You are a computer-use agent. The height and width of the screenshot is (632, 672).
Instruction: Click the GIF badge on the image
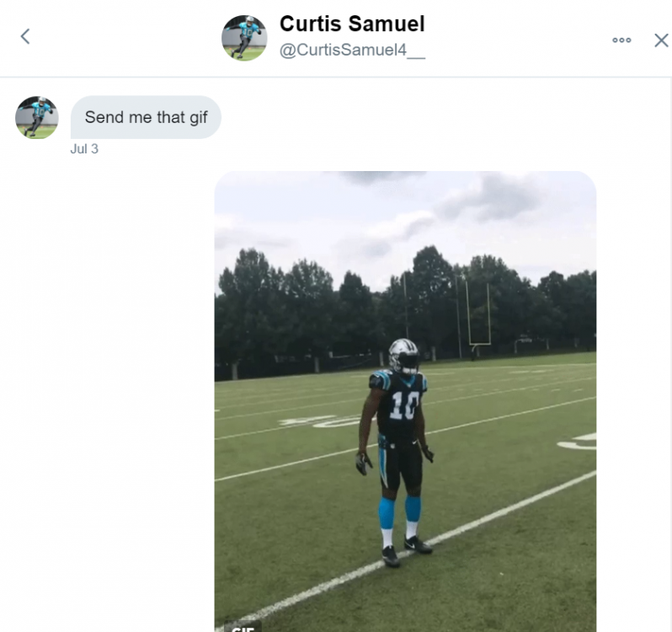pyautogui.click(x=243, y=627)
